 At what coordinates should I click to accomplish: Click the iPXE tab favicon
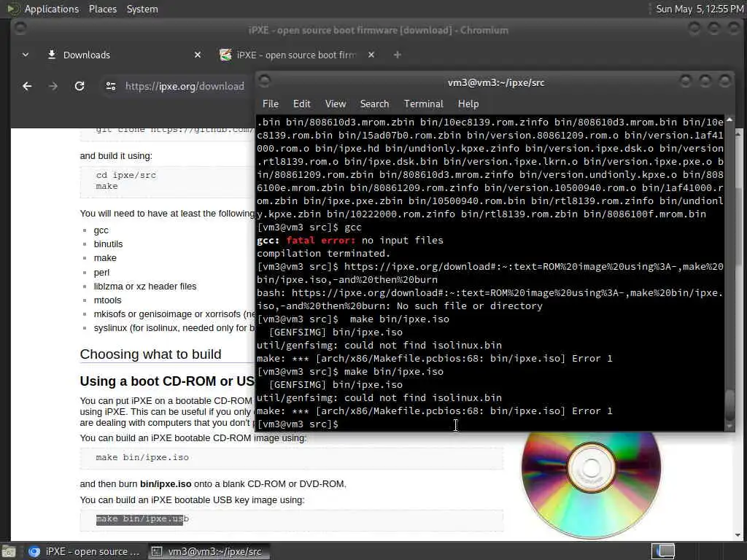[225, 55]
